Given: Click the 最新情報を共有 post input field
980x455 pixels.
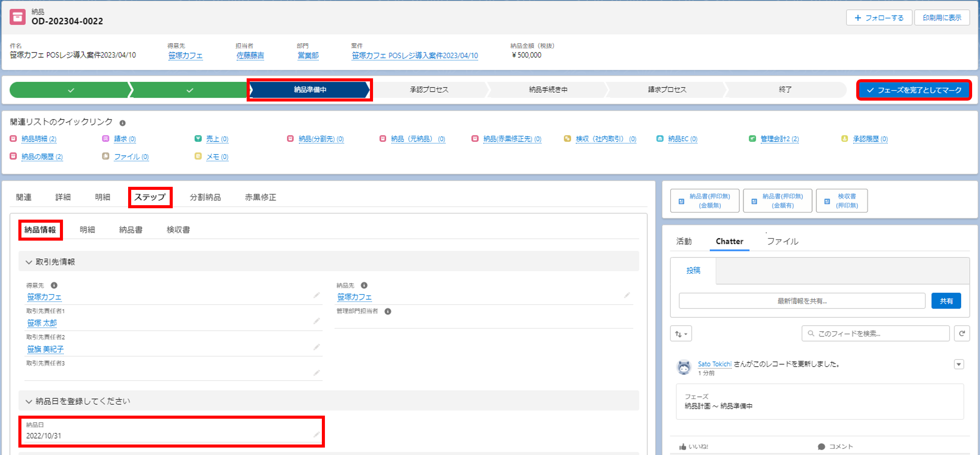Looking at the screenshot, I should point(802,301).
